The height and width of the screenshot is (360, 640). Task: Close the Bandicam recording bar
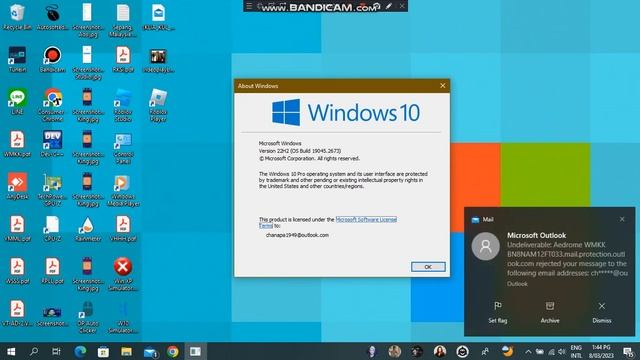402,6
